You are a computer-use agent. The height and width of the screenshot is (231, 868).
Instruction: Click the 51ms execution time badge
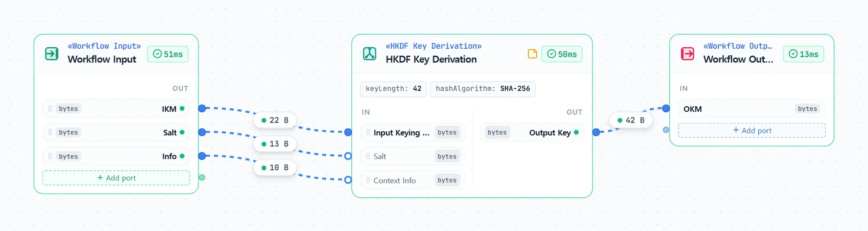coord(168,54)
